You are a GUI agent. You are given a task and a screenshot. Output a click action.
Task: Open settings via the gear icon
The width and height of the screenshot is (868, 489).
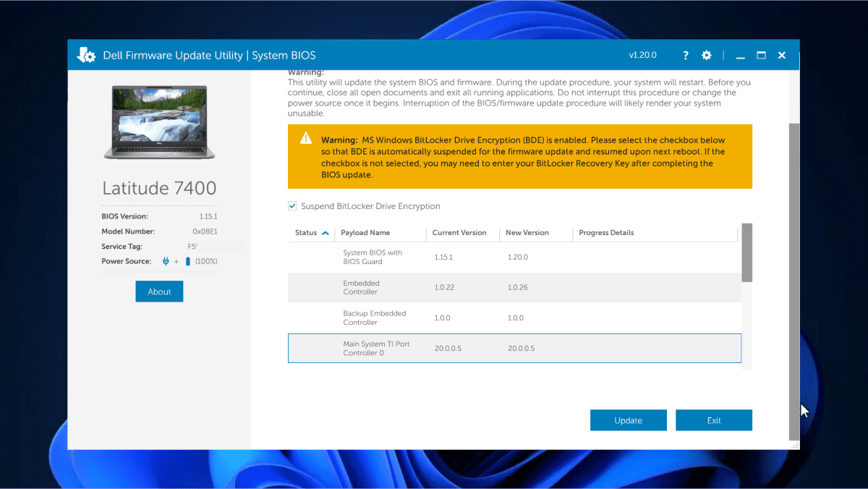(x=707, y=56)
